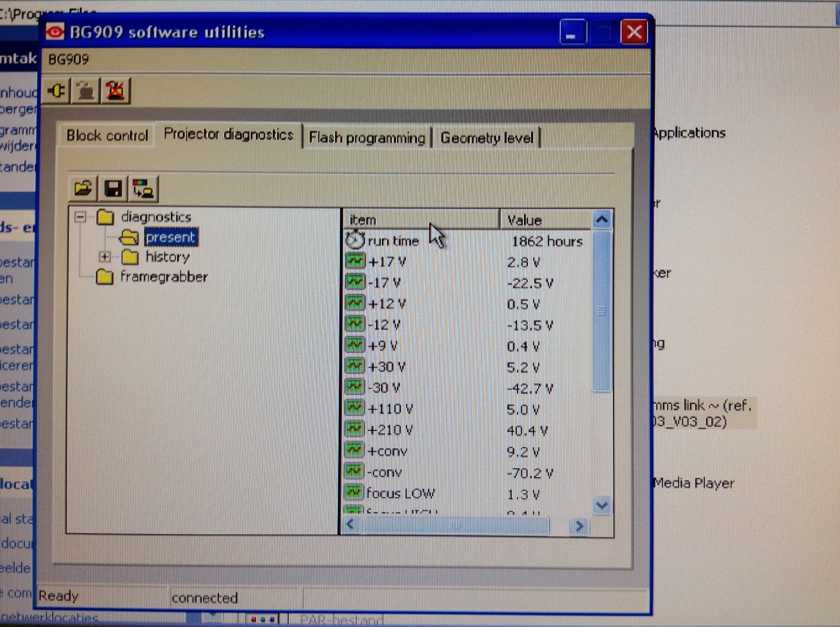Click the read diagnostics transfer icon
840x627 pixels.
143,188
